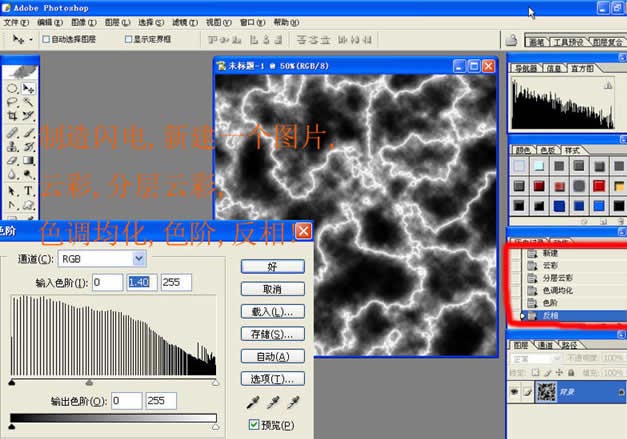The width and height of the screenshot is (627, 439).
Task: Pick the gray point eyedropper in Levels
Action: click(x=272, y=402)
